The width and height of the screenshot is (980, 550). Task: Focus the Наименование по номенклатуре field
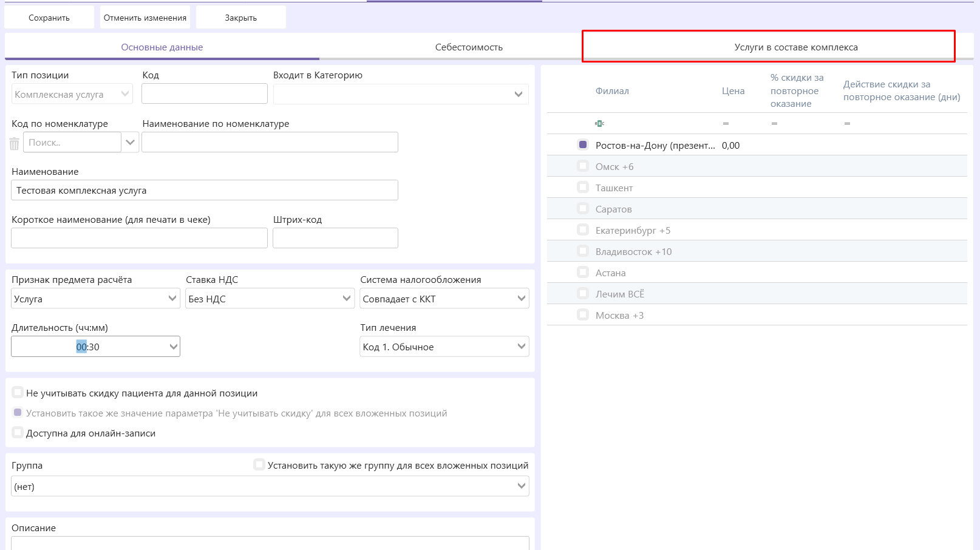pos(270,142)
